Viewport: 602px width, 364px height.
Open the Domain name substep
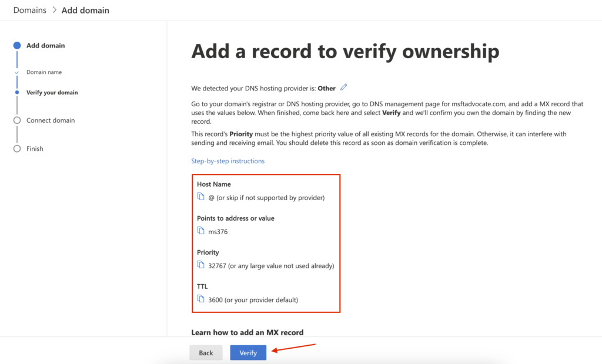[44, 72]
